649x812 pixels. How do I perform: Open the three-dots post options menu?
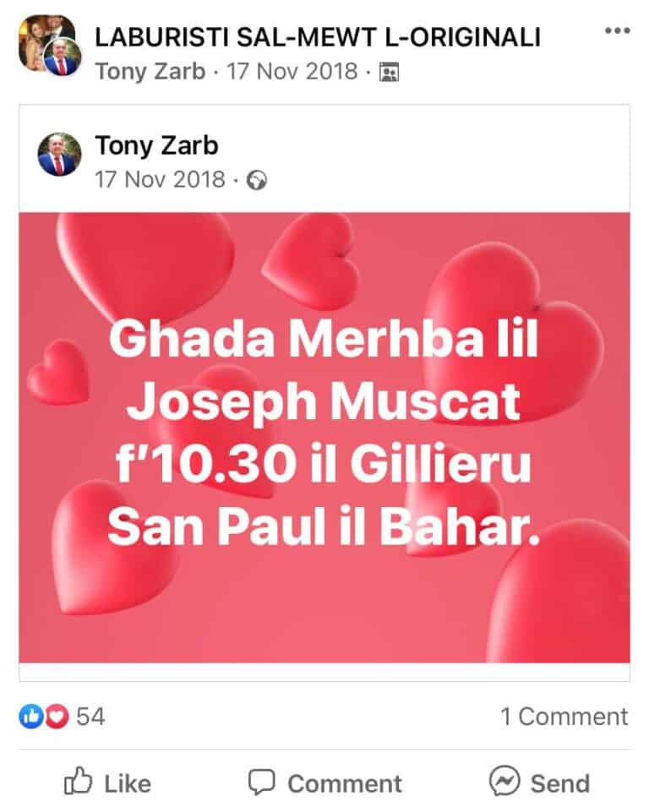[618, 31]
